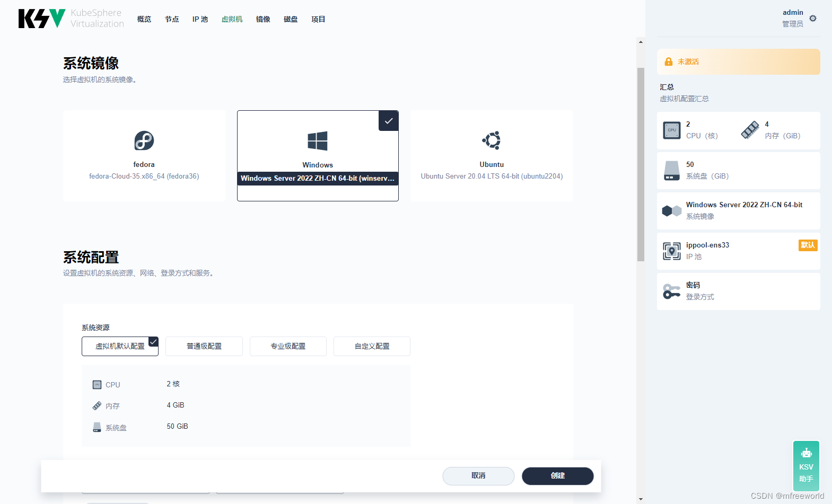
Task: Go to the 项目 menu
Action: coord(318,19)
